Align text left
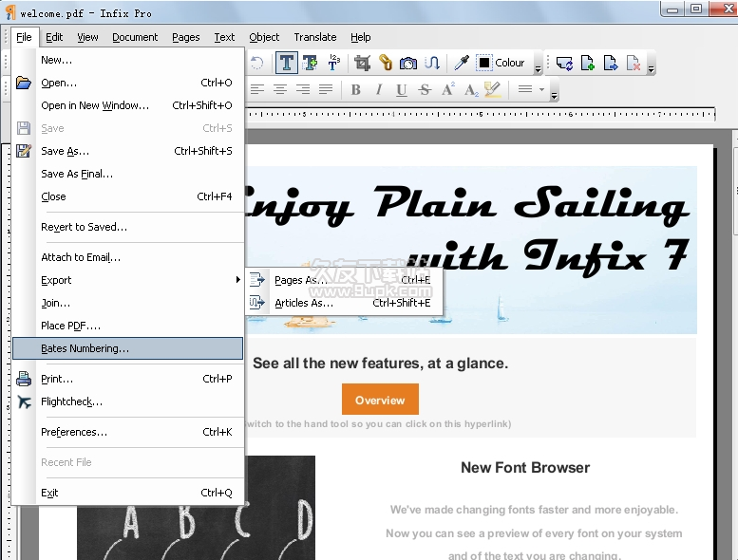This screenshot has height=560, width=738. click(257, 89)
